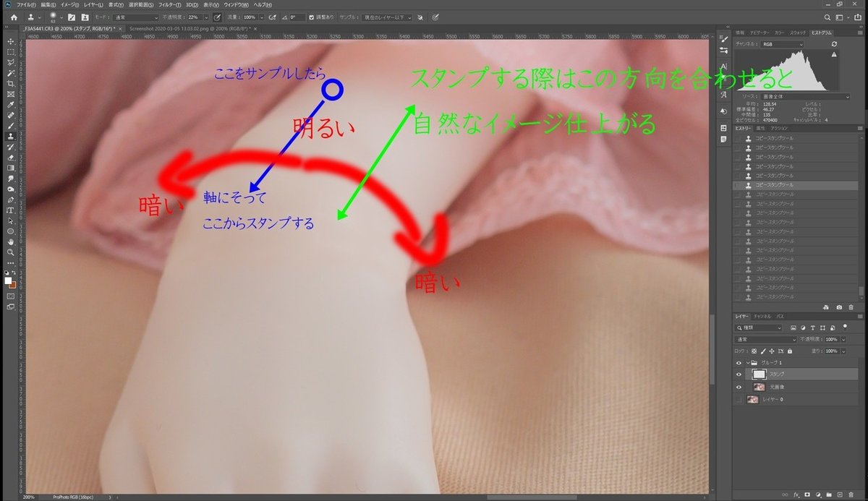Click the Home icon in options bar

click(x=14, y=17)
